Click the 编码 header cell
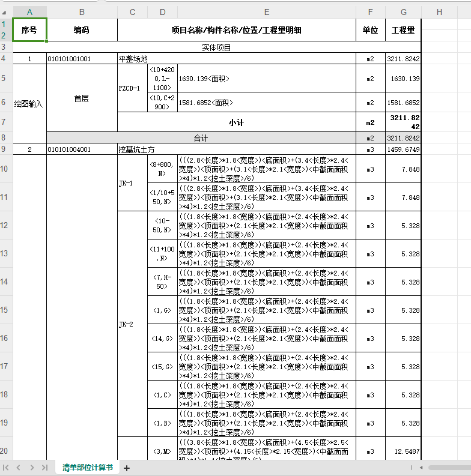This screenshot has height=476, width=471. click(x=82, y=30)
